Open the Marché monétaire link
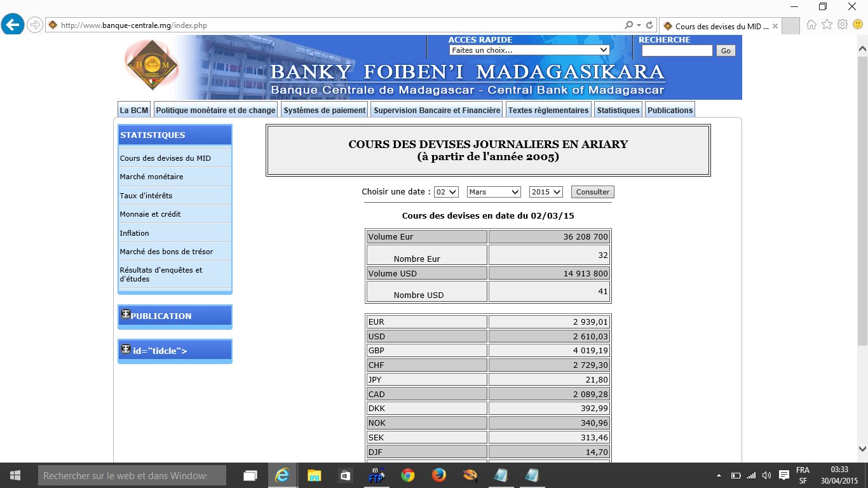Image resolution: width=868 pixels, height=488 pixels. (151, 177)
